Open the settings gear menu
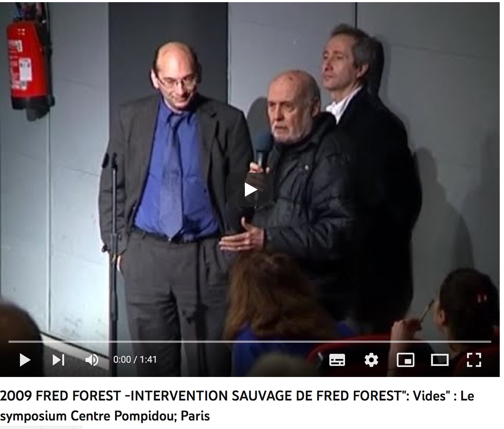 (371, 360)
